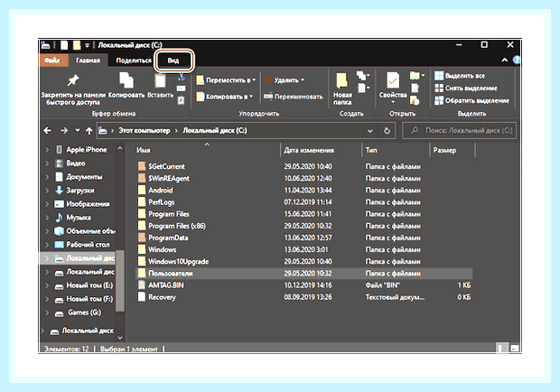560x392 pixels.
Task: Create a folder with Новая папка
Action: 342,89
